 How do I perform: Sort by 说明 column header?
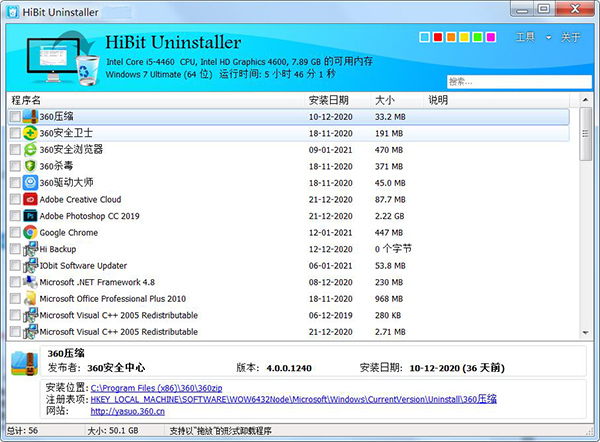click(497, 100)
